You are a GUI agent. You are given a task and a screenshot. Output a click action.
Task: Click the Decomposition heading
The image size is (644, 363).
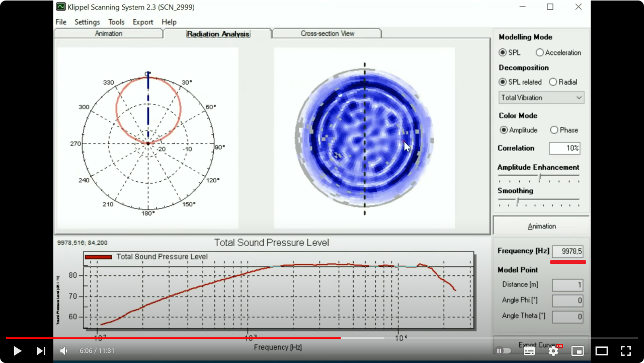tap(524, 67)
